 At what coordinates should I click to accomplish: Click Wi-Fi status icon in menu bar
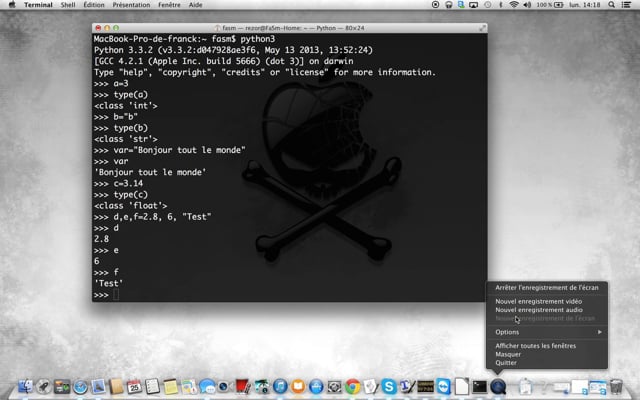514,4
